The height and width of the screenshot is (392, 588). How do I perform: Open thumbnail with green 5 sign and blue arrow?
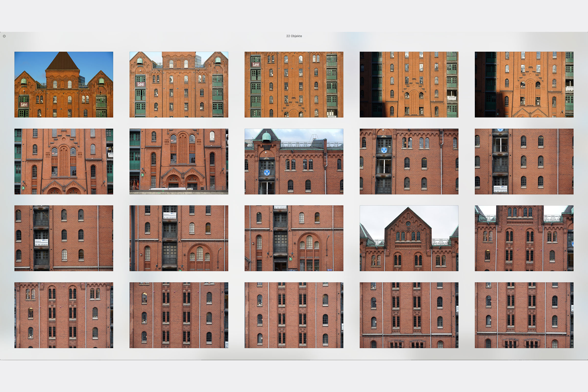pyautogui.click(x=294, y=238)
